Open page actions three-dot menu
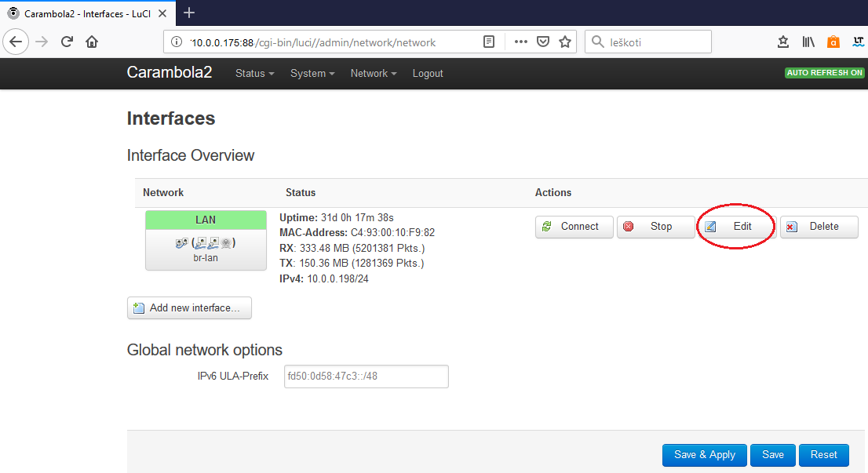Viewport: 868px width, 473px height. [520, 42]
